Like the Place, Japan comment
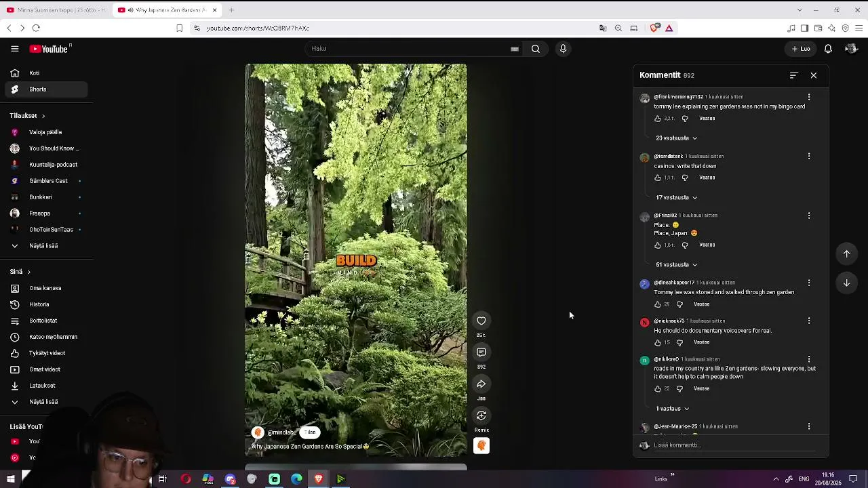This screenshot has width=868, height=488. [x=658, y=245]
